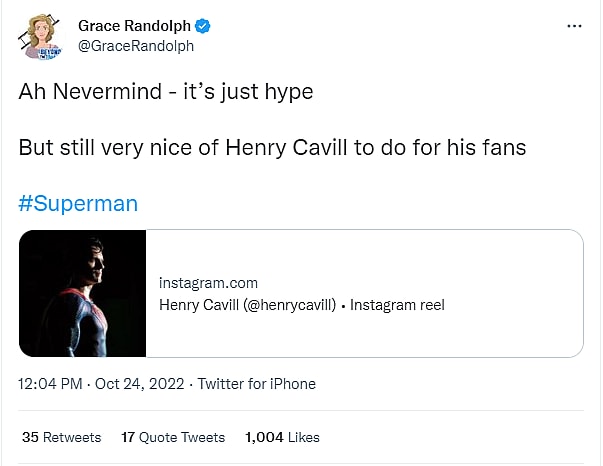Click the tweet text 'Ah Nevermind - it's just hype'
The image size is (603, 466).
click(166, 92)
